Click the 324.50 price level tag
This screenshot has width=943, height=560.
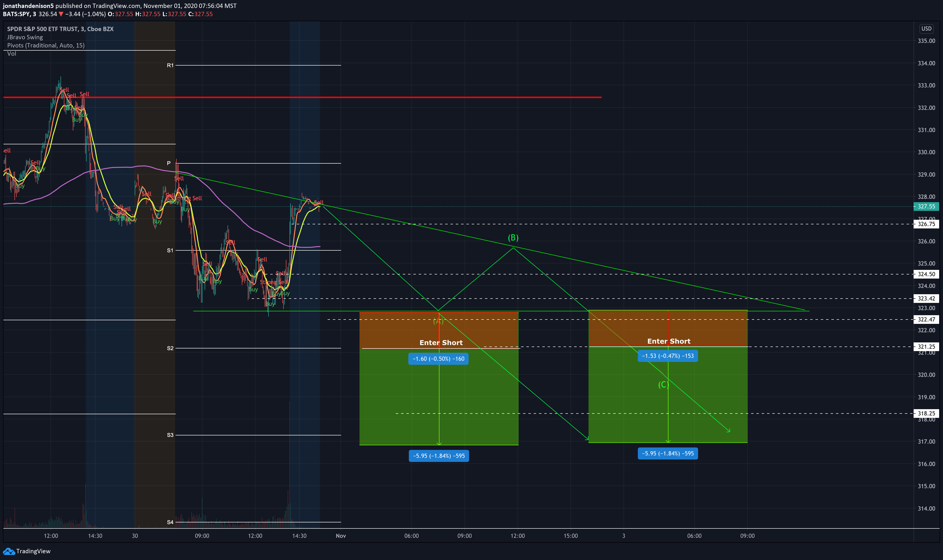926,274
